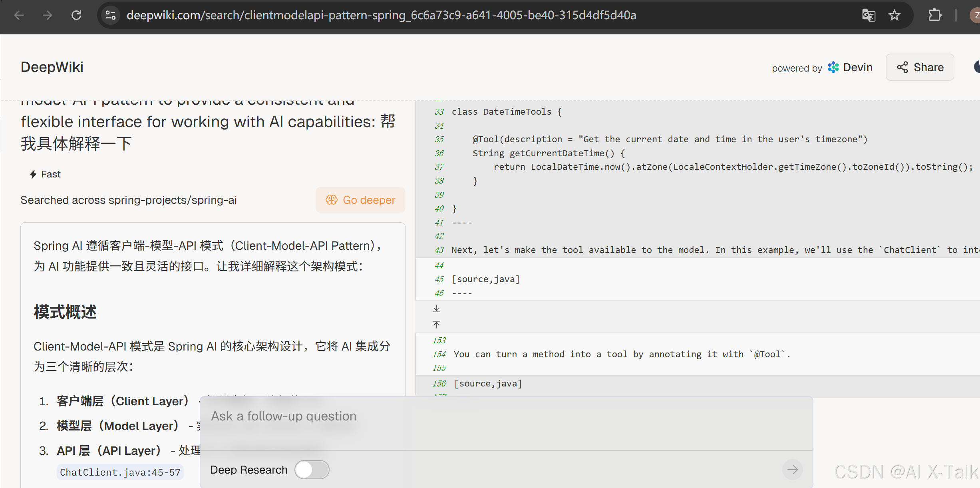The width and height of the screenshot is (980, 488).
Task: Click the Fast mode lightning label
Action: [x=45, y=174]
